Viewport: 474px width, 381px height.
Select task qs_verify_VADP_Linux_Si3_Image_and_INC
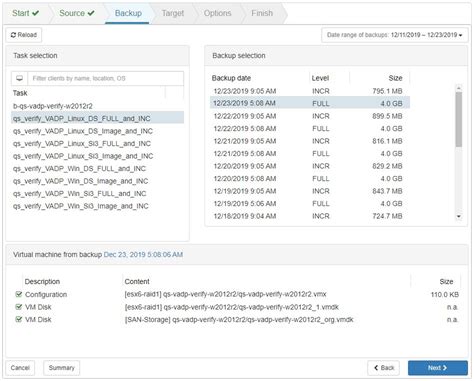[x=97, y=156]
